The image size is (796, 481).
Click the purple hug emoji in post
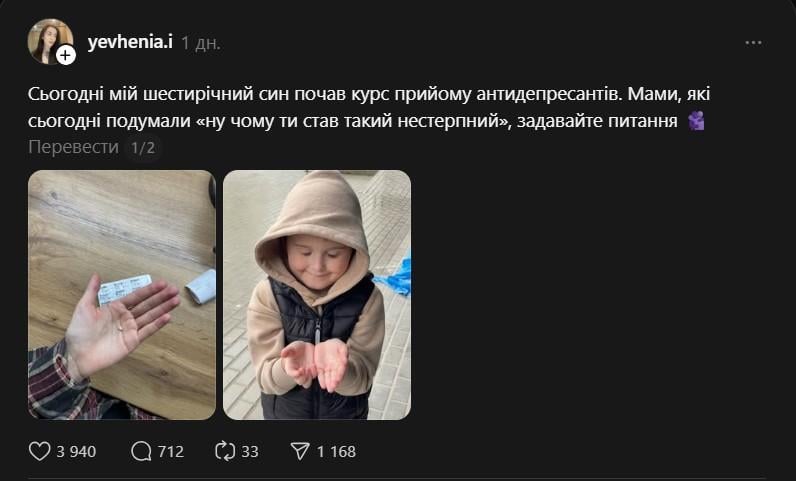696,121
